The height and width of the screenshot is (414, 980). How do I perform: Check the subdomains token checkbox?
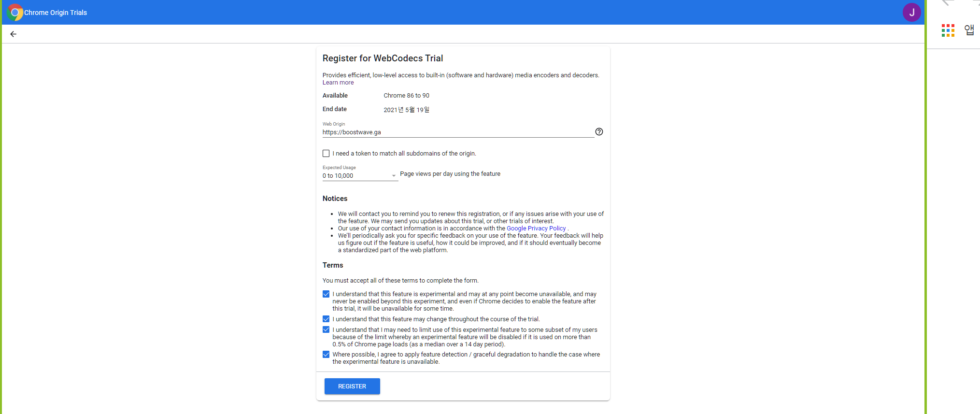326,154
